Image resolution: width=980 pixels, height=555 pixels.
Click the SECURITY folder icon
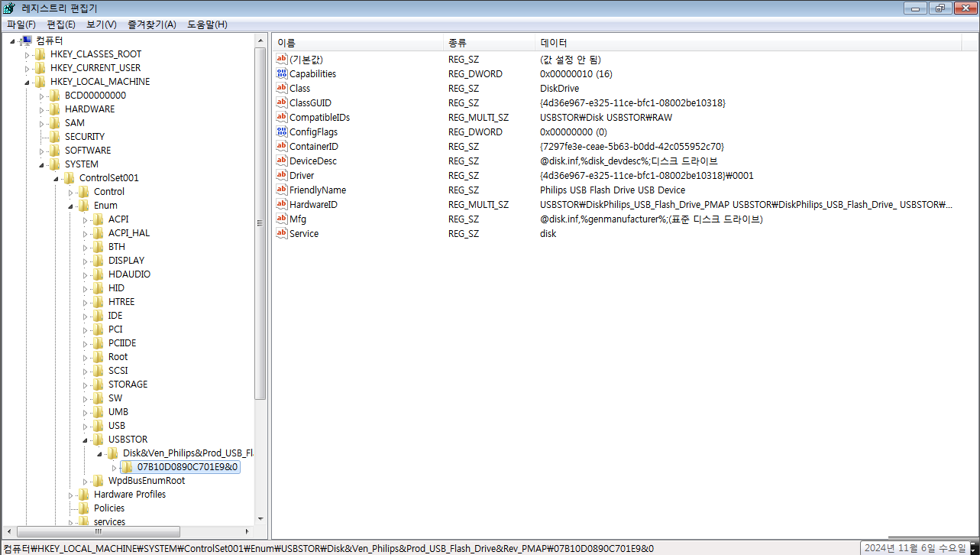(x=55, y=137)
